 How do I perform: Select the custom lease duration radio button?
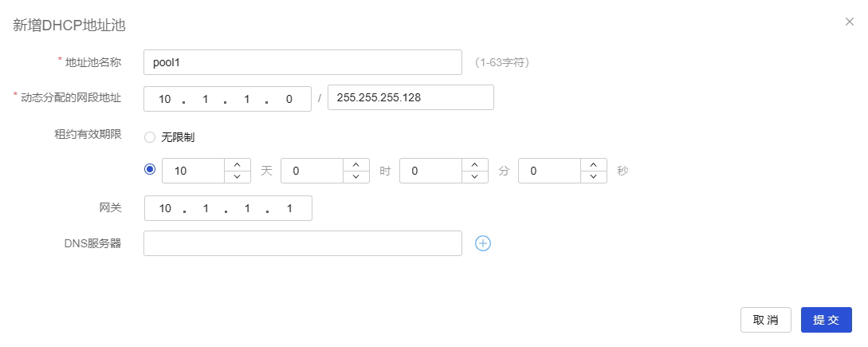click(150, 170)
